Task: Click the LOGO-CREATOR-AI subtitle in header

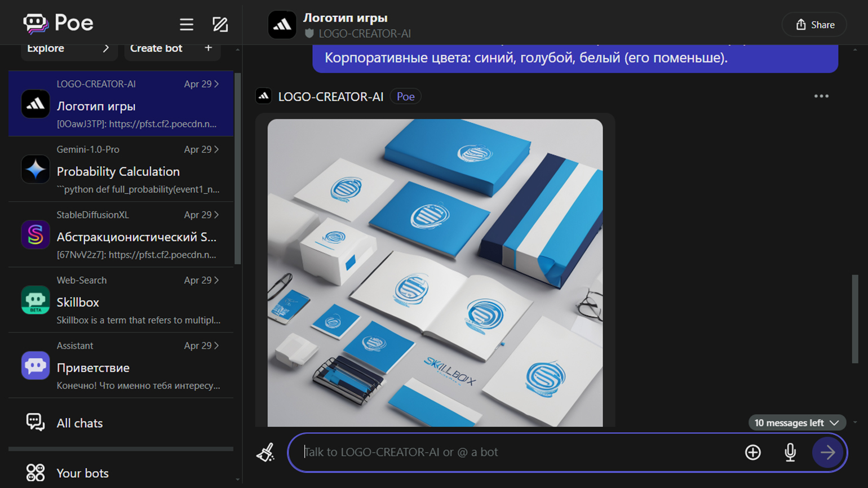Action: pos(365,34)
